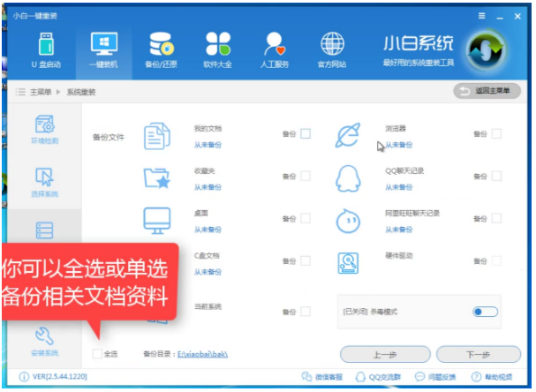Open the E:\xiaobai\bak\ backup directory link
The image size is (536, 392).
point(202,354)
